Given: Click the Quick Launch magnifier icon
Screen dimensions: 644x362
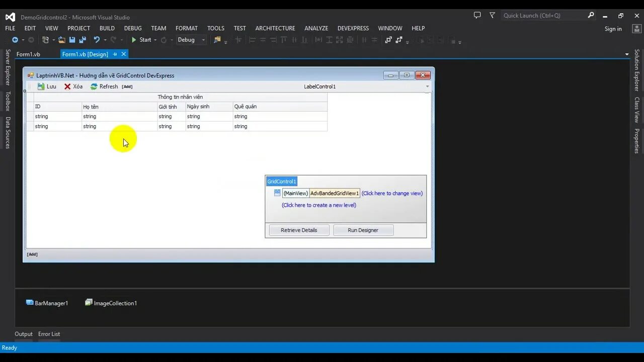Looking at the screenshot, I should [591, 15].
